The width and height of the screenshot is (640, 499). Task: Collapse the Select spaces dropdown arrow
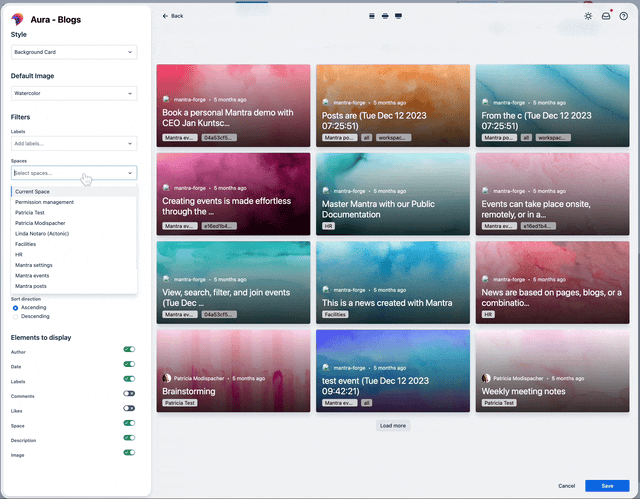coord(130,173)
